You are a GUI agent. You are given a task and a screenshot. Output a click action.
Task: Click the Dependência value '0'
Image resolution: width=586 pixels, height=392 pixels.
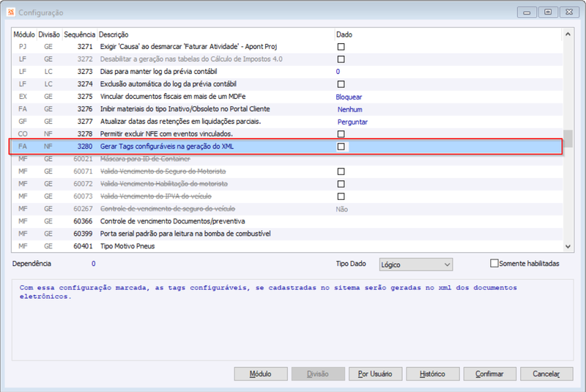point(94,264)
